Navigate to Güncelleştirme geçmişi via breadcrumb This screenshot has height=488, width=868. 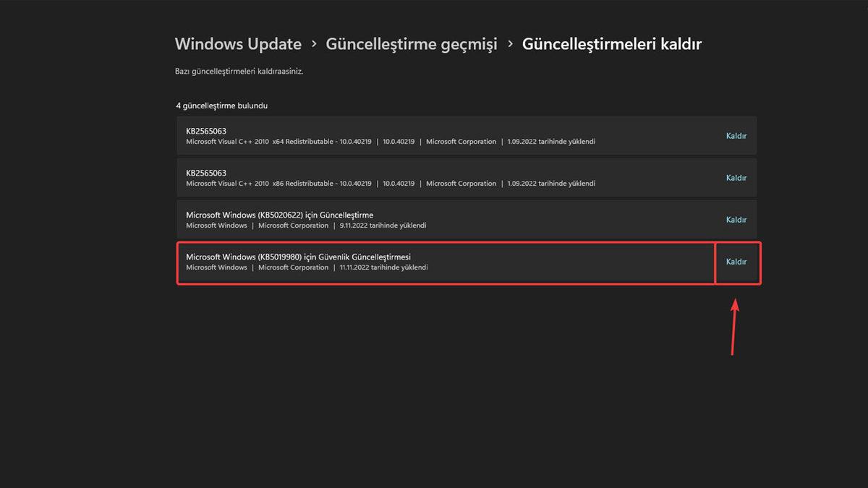(412, 44)
